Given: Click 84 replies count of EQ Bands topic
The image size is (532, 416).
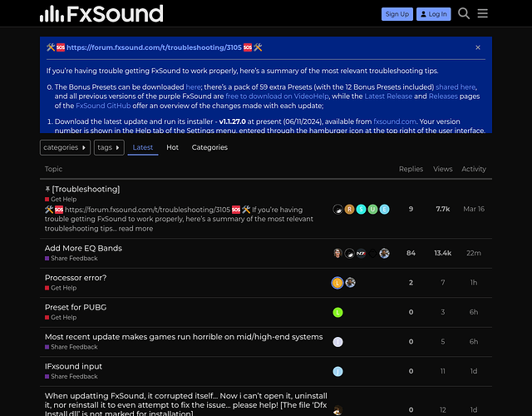Looking at the screenshot, I should click(x=411, y=253).
